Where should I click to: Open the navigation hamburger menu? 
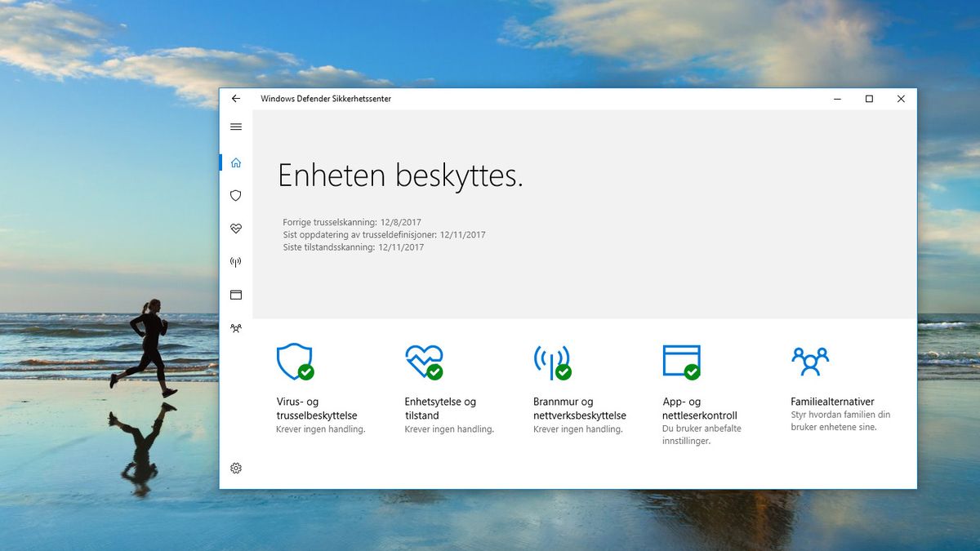pyautogui.click(x=236, y=127)
